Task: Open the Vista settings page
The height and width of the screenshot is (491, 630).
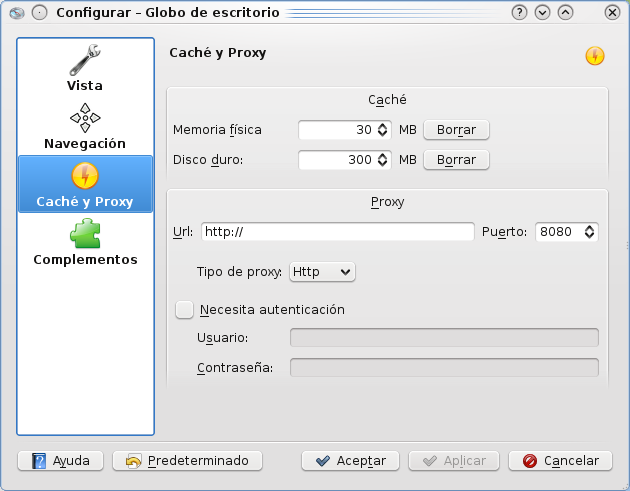Action: (x=85, y=68)
